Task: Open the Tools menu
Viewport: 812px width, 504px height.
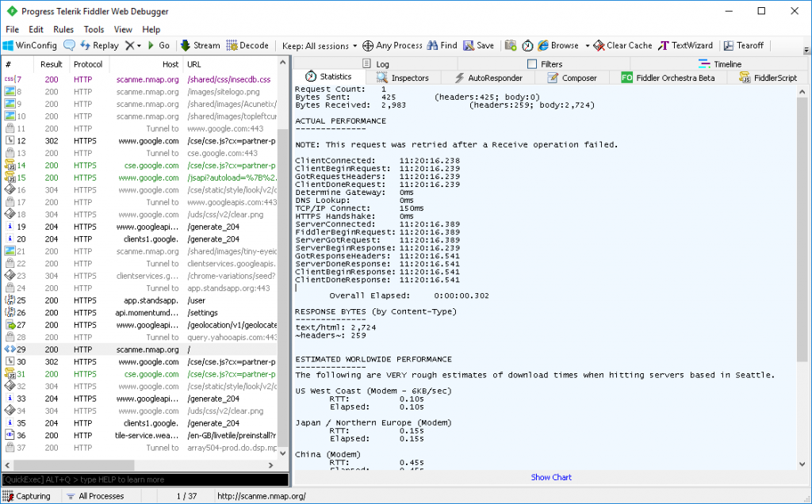Action: point(94,29)
